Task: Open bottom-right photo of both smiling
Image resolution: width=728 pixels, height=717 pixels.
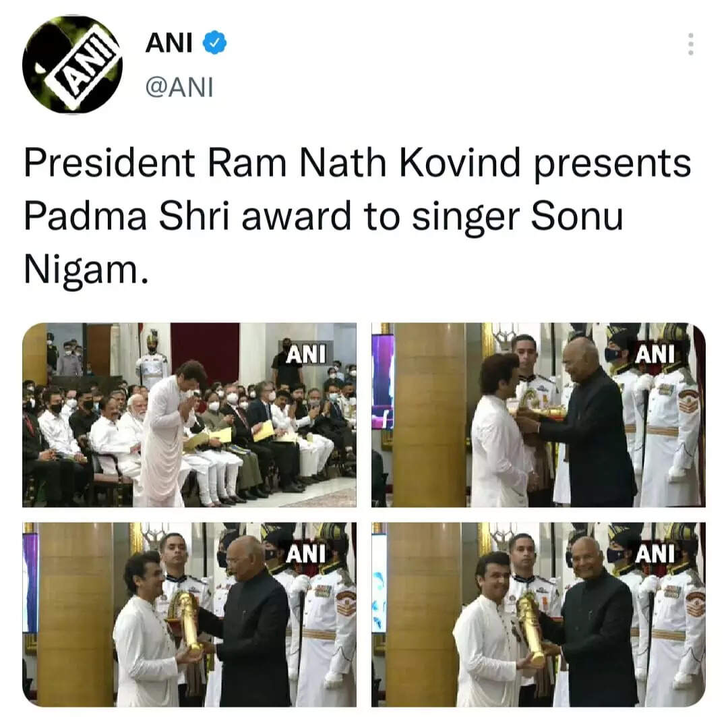Action: coord(539,614)
